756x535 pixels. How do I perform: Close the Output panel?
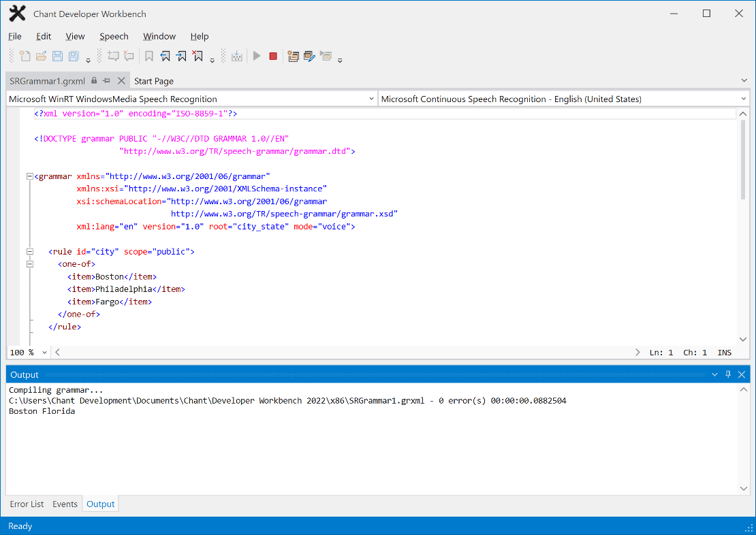coord(742,374)
